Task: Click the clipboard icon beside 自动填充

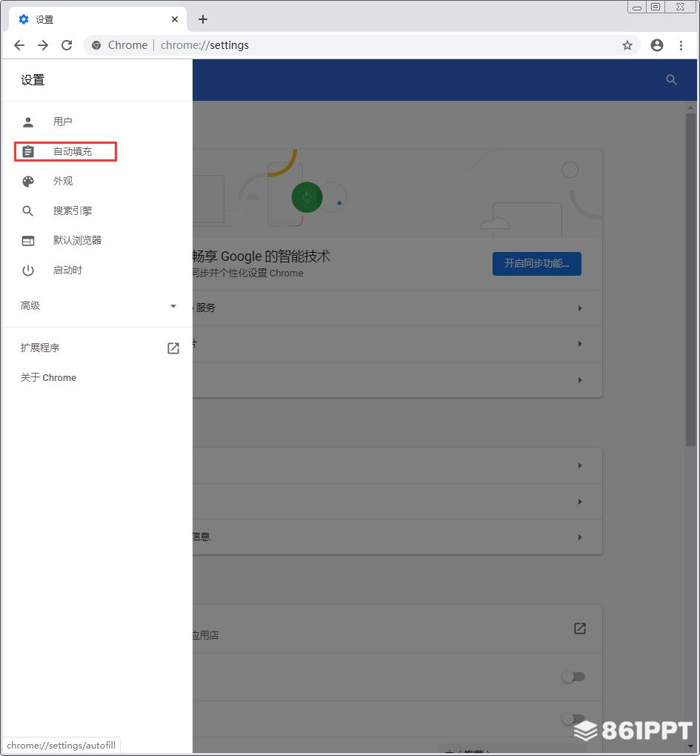Action: pyautogui.click(x=28, y=151)
